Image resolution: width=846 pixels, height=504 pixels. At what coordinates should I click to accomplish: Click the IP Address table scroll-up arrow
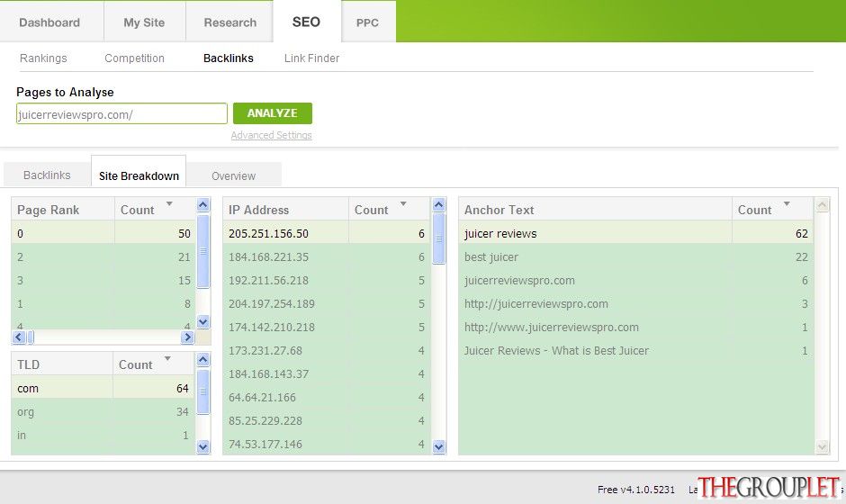point(438,204)
